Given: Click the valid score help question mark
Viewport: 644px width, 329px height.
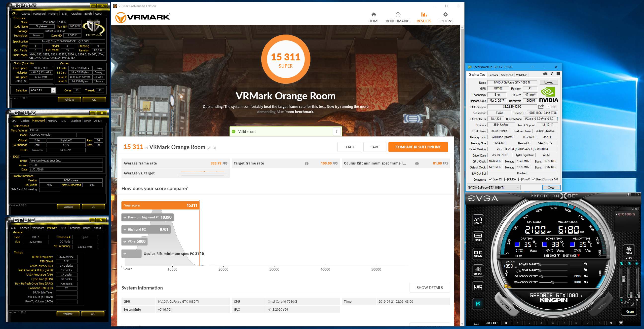Looking at the screenshot, I should [337, 132].
